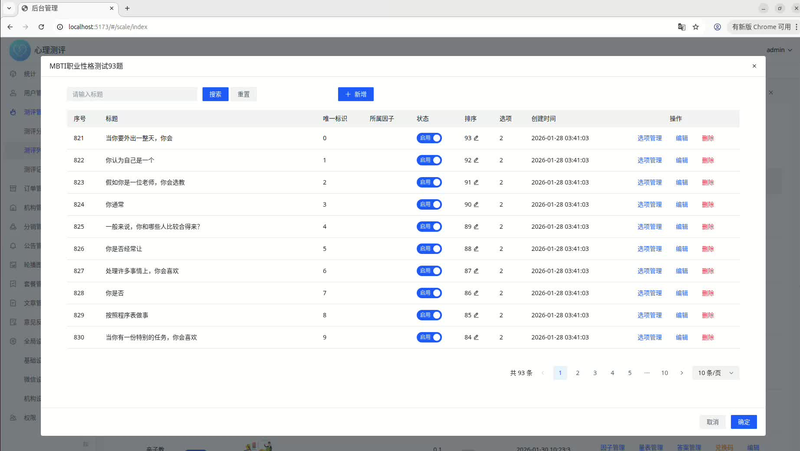This screenshot has height=451, width=800.
Task: Toggle status switch for row 829
Action: (x=429, y=315)
